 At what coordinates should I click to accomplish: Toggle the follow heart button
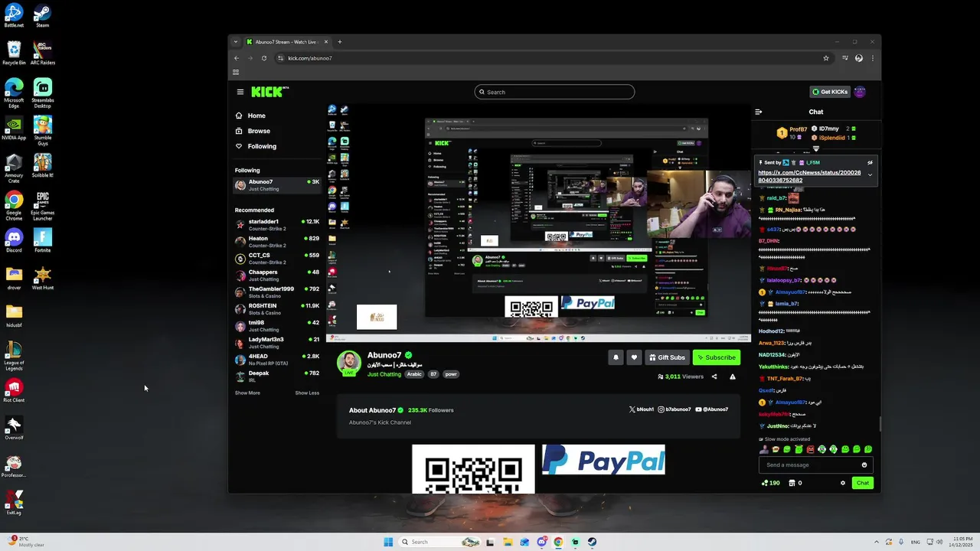tap(634, 357)
